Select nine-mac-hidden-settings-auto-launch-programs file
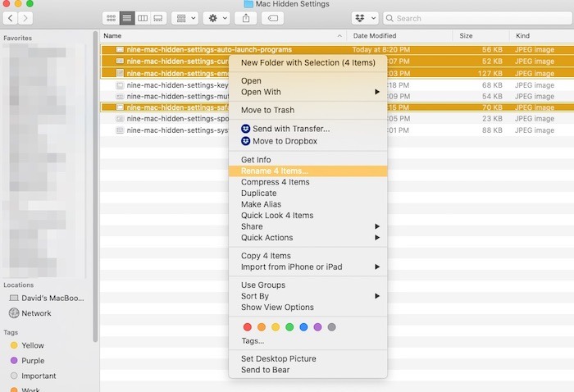Viewport: 574px width, 392px height. (x=209, y=49)
